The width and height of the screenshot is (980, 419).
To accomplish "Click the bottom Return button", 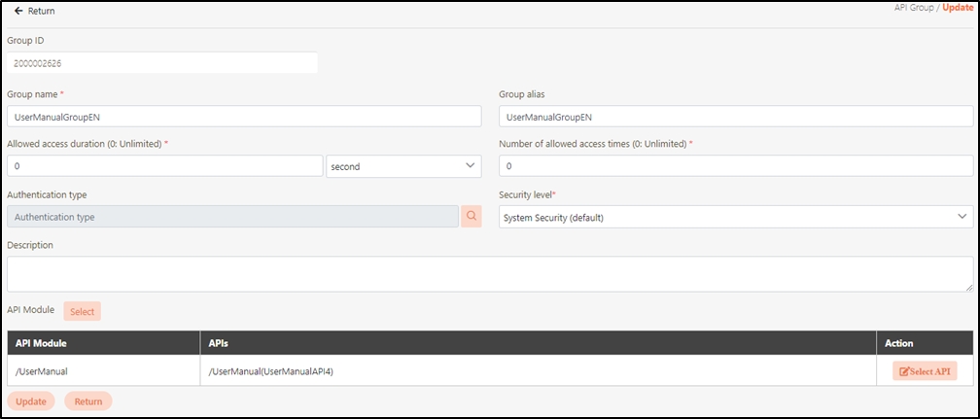I will (88, 401).
